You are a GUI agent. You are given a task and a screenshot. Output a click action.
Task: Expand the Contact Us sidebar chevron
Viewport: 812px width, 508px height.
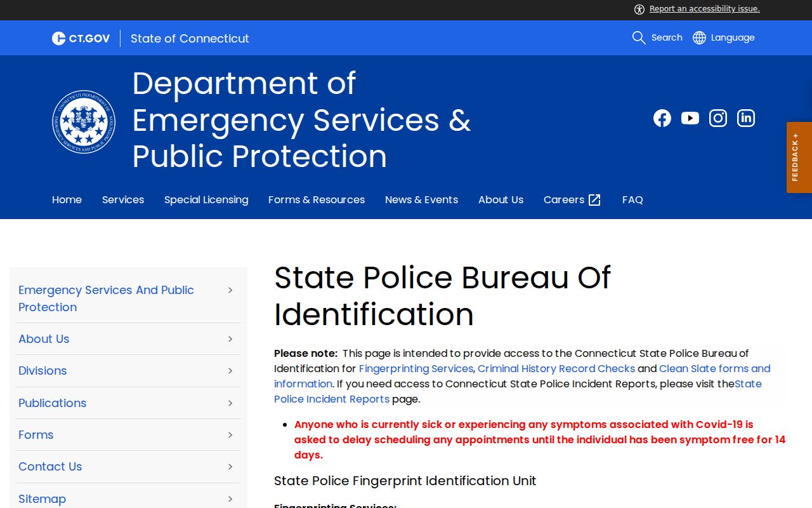tap(230, 467)
